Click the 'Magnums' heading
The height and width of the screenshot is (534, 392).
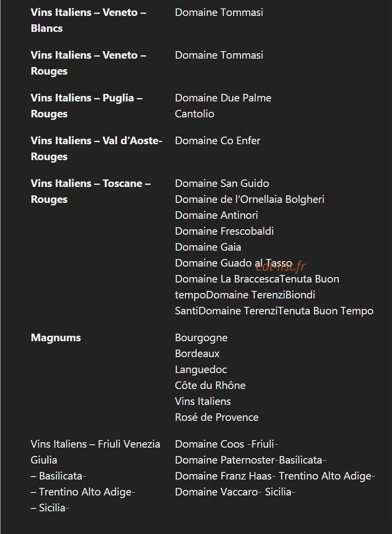56,338
